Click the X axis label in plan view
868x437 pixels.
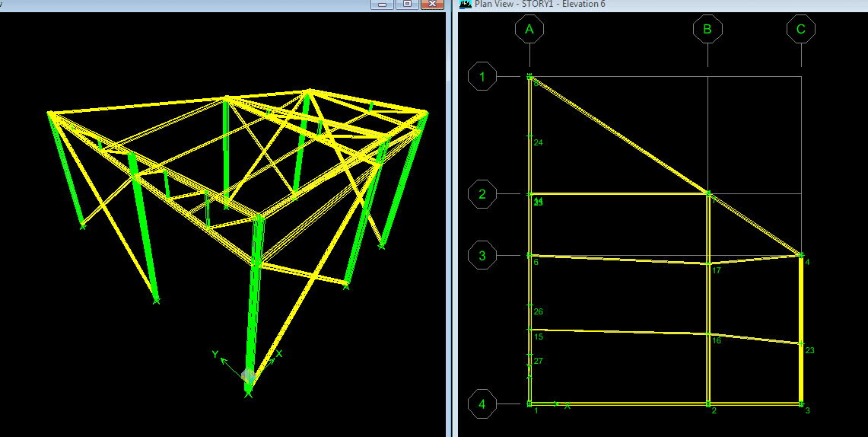tap(568, 406)
